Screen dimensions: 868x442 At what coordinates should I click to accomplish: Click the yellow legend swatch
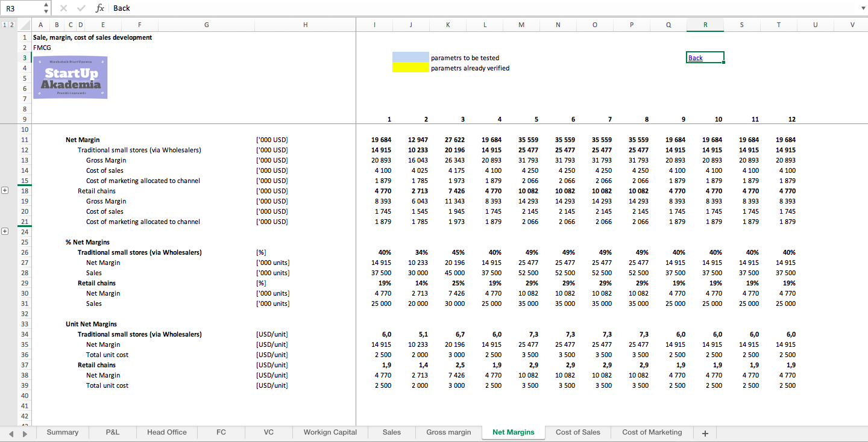coord(410,68)
